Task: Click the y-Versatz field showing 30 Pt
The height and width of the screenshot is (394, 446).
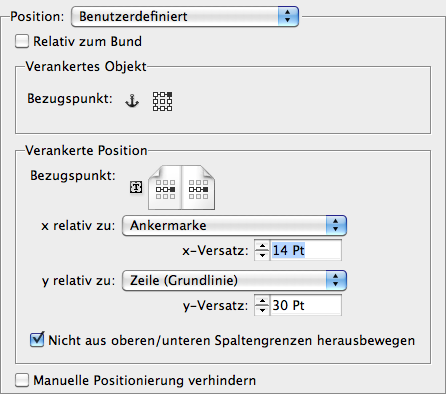Action: pos(306,305)
